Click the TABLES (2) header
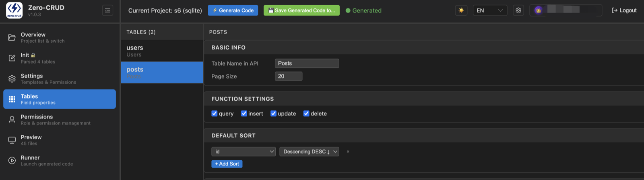Image resolution: width=644 pixels, height=180 pixels. [x=141, y=32]
